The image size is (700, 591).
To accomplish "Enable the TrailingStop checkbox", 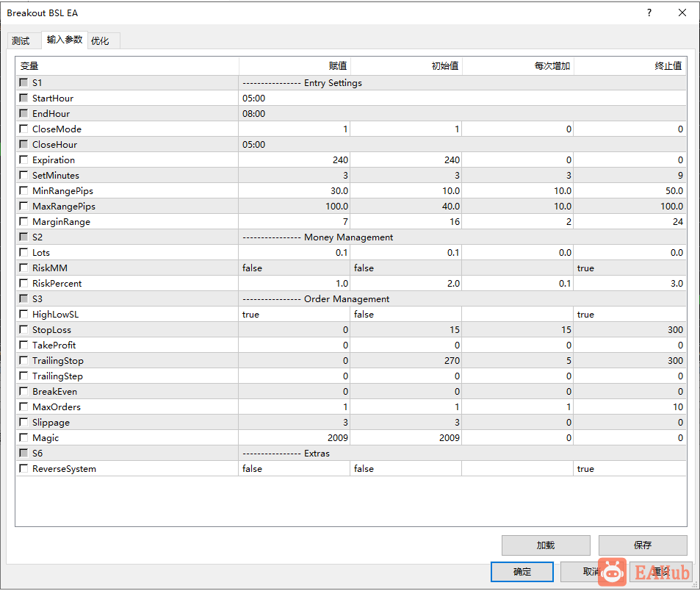I will (24, 360).
